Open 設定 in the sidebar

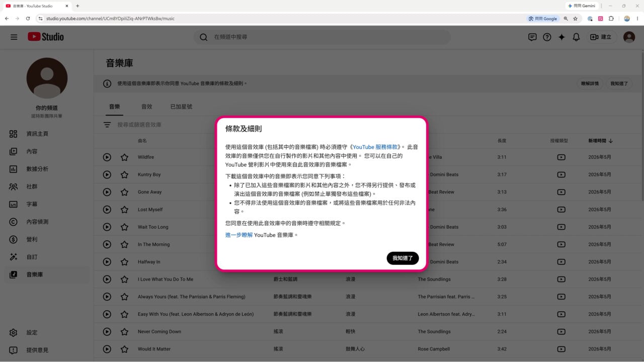(46, 332)
